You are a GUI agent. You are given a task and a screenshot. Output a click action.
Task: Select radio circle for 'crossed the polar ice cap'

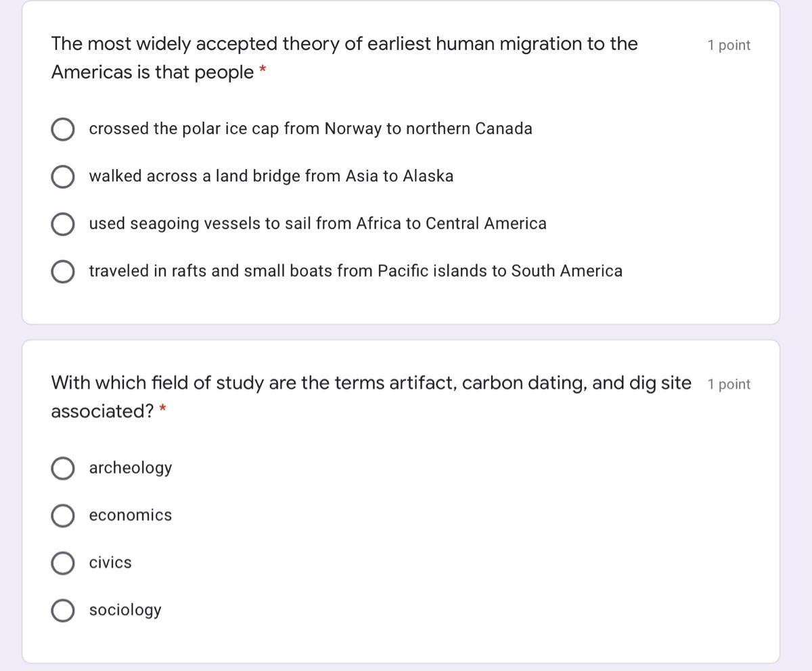coord(63,129)
